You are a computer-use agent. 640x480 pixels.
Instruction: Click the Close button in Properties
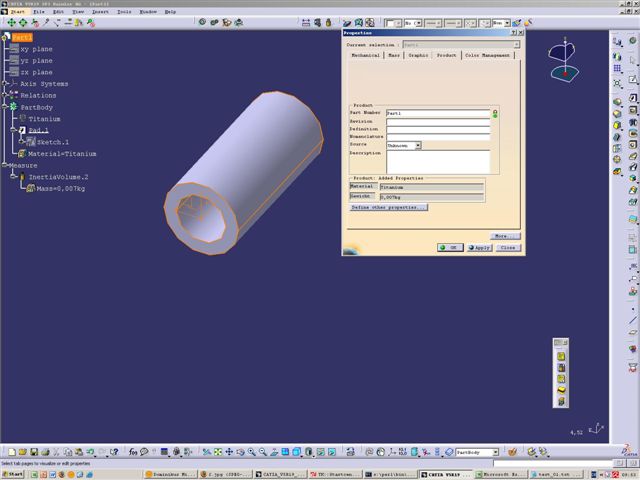508,248
